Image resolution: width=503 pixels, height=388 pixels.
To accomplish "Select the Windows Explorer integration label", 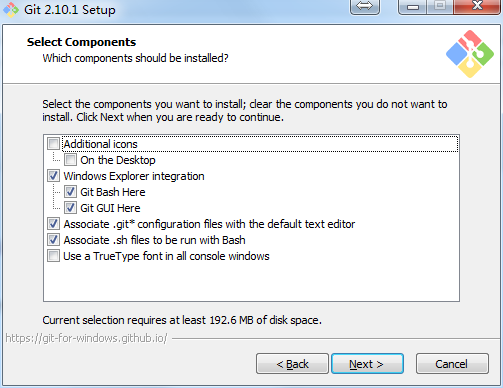I will tap(134, 176).
